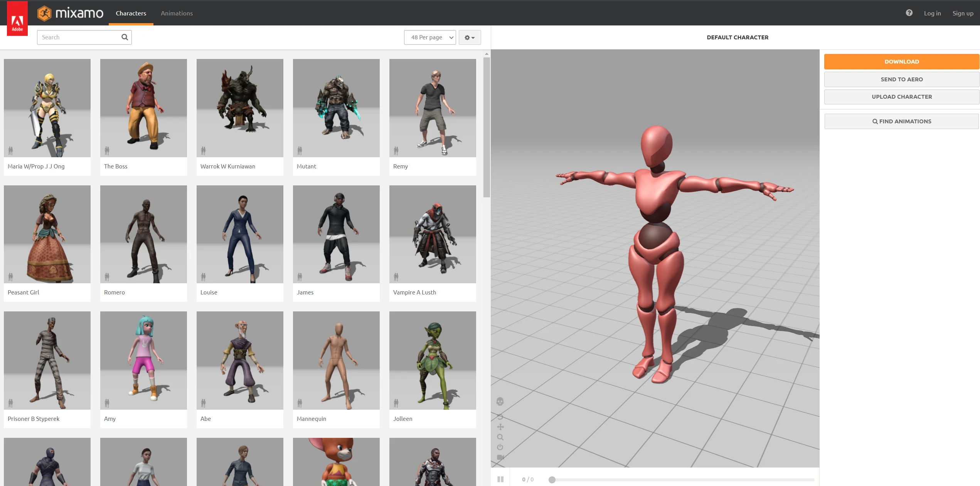Viewport: 980px width, 486px height.
Task: Click rigged figure icon on Maria thumbnail
Action: pyautogui.click(x=11, y=150)
